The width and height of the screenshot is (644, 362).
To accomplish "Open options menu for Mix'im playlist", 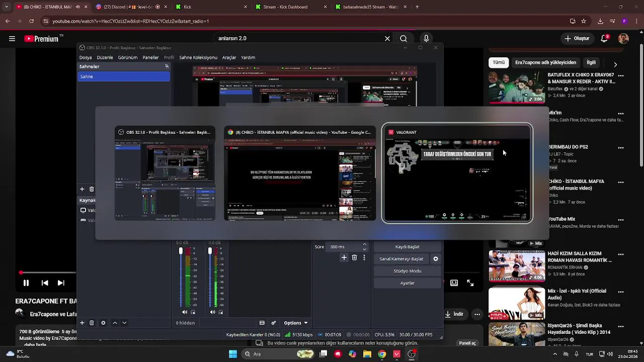I will pos(621,114).
